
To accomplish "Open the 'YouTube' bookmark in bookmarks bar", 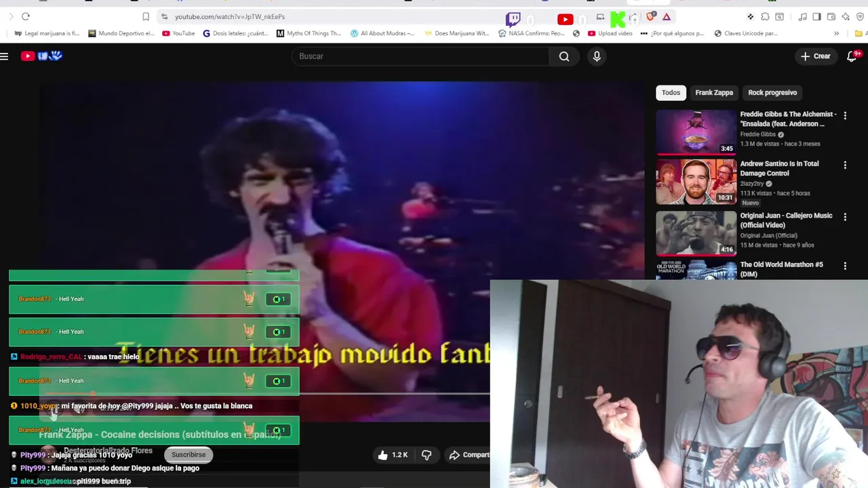I will point(178,33).
